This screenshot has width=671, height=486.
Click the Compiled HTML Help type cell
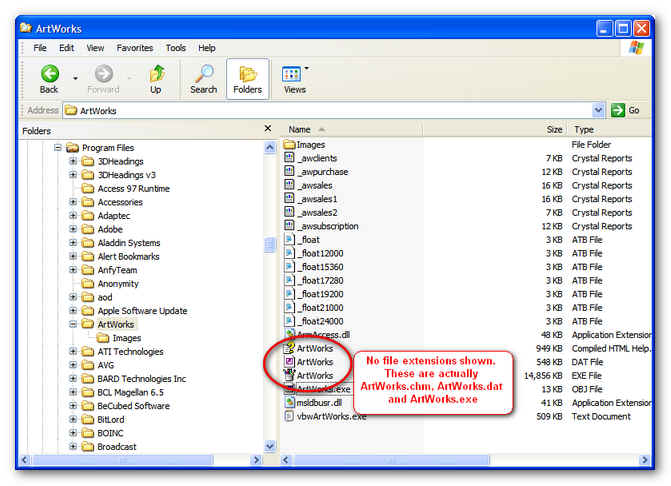(611, 348)
